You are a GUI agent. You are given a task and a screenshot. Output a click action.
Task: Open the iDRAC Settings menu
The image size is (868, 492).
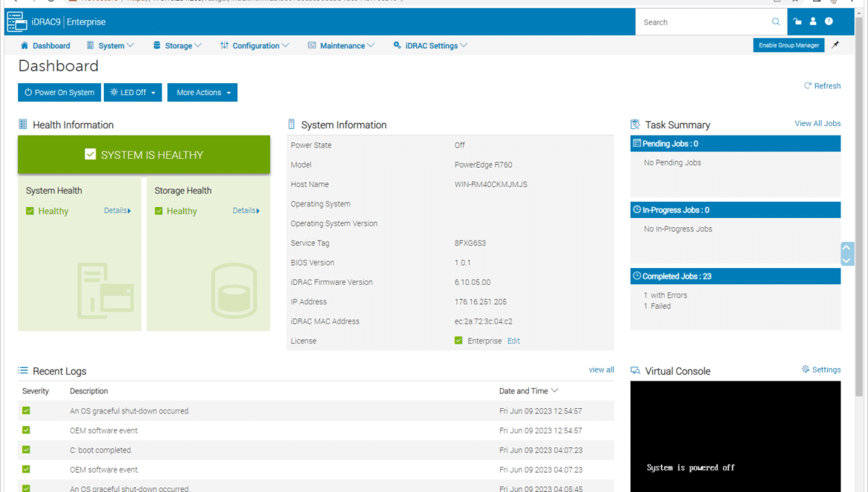pos(430,45)
